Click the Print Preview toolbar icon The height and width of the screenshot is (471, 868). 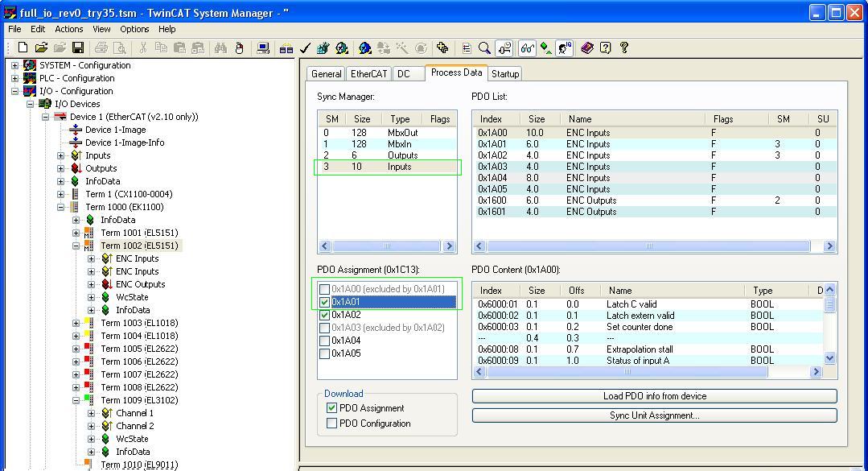point(119,48)
